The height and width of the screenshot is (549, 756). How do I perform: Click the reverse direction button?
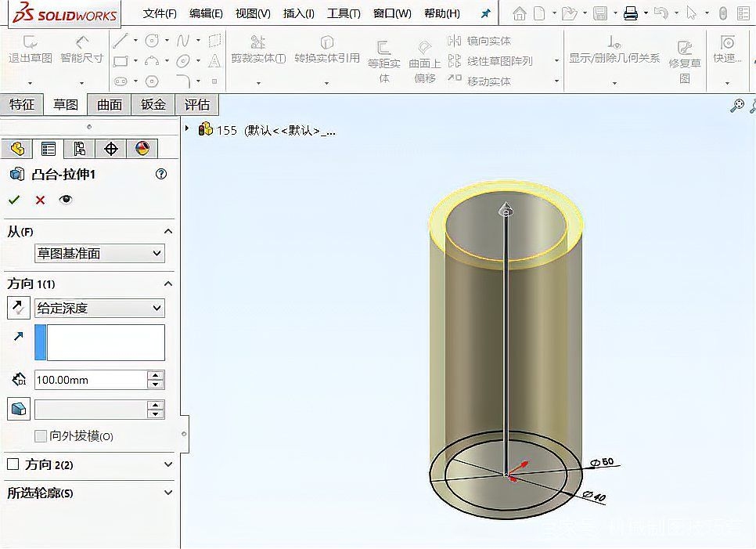18,308
